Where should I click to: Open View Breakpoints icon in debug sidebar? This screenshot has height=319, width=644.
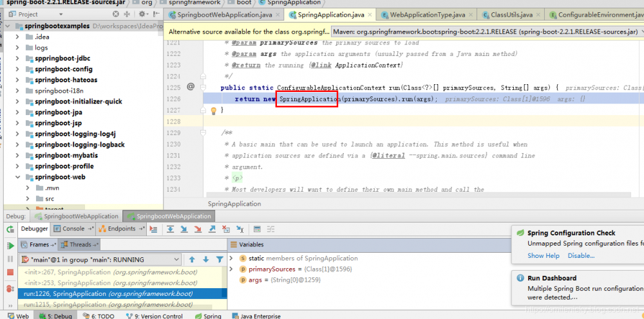coord(10,289)
